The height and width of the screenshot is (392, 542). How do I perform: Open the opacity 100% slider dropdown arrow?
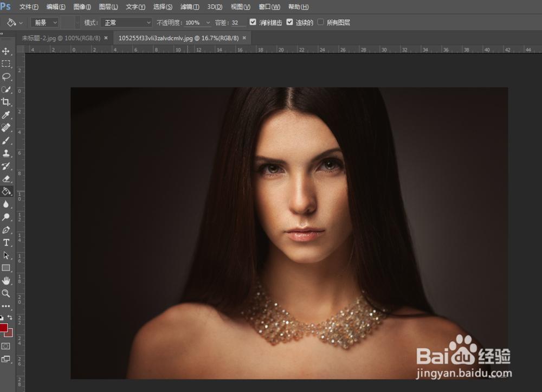(208, 22)
